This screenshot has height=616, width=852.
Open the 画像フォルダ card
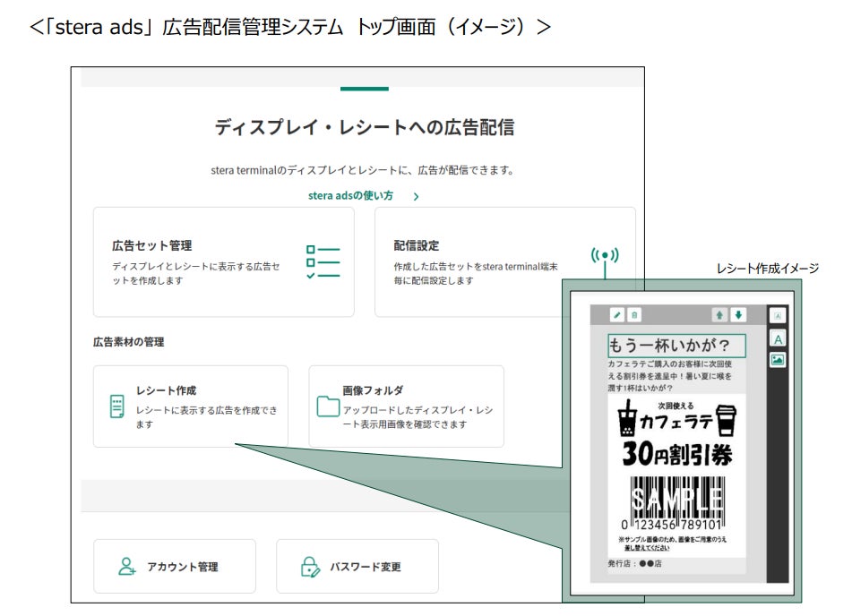406,406
